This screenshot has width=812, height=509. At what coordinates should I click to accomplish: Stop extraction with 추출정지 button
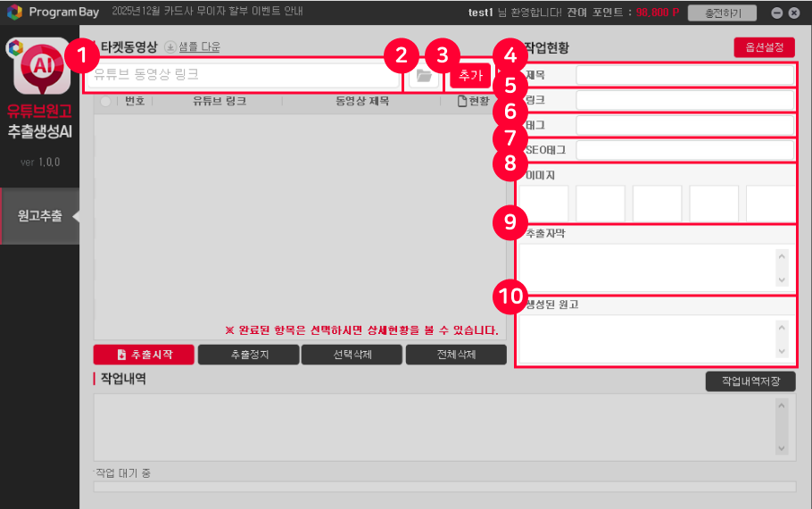247,355
